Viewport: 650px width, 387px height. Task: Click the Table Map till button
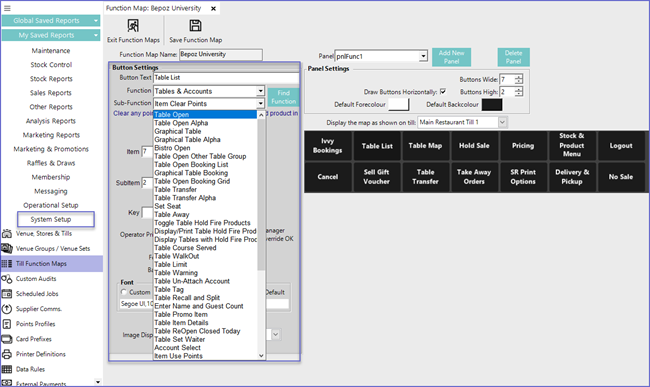point(425,146)
